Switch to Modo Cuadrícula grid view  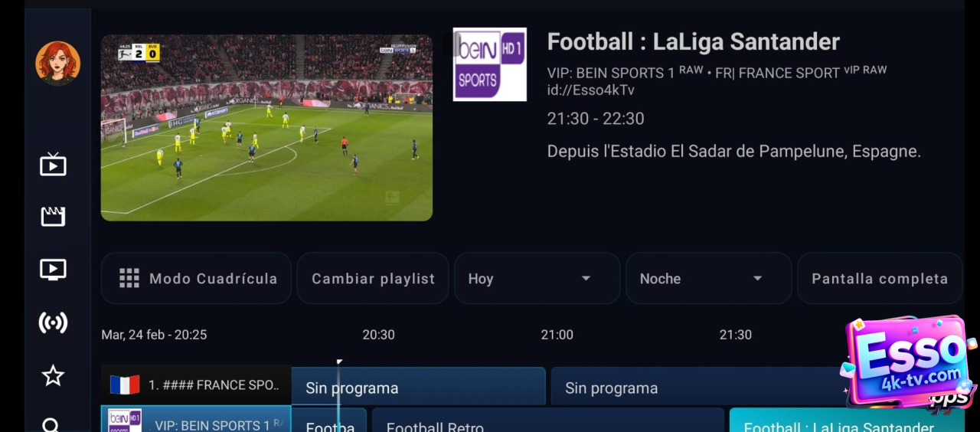tap(196, 279)
